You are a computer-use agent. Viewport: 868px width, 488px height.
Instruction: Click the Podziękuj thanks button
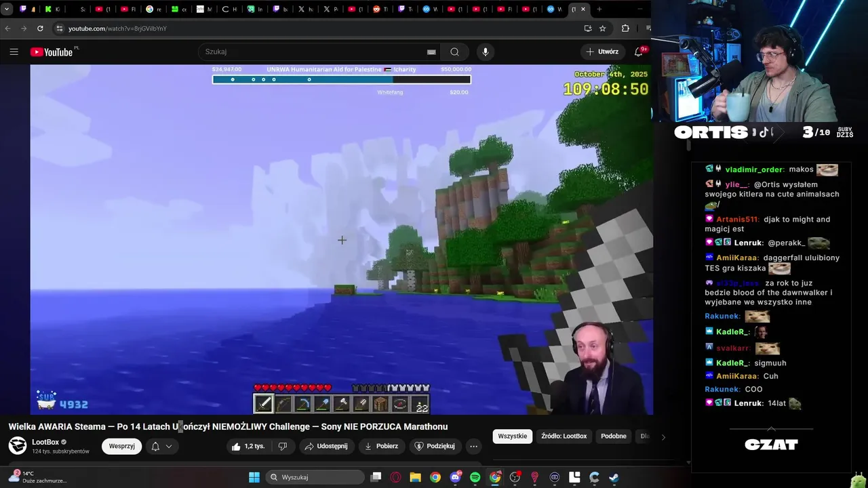[435, 446]
